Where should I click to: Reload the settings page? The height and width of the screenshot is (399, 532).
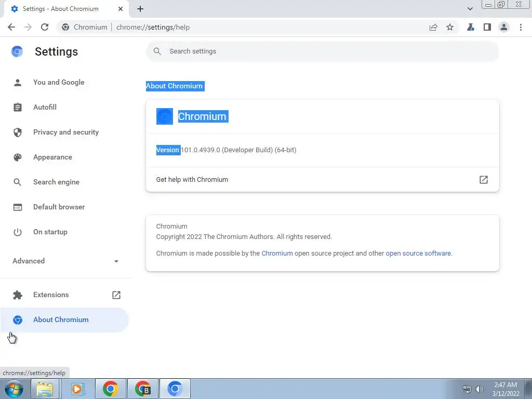[45, 27]
